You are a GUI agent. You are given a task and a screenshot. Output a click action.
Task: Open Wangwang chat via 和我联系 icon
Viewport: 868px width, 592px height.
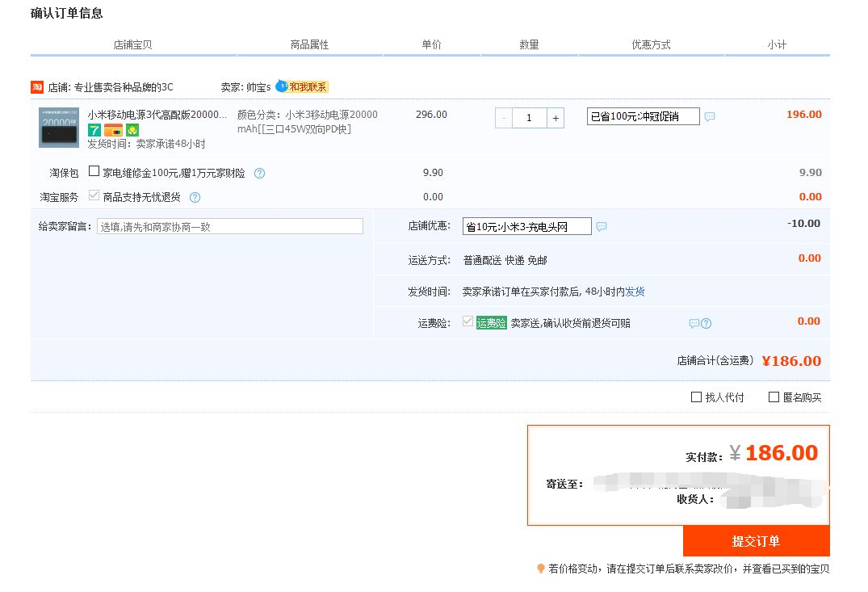click(302, 86)
